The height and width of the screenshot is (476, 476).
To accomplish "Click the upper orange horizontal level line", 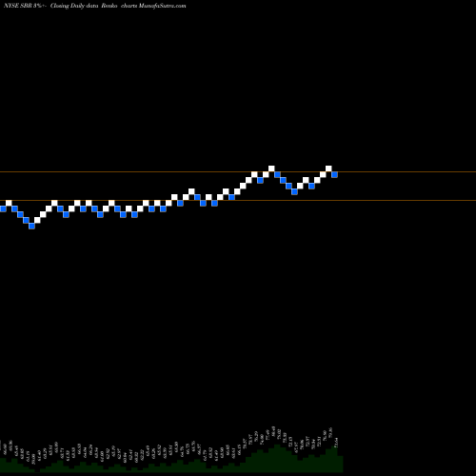I will [238, 172].
